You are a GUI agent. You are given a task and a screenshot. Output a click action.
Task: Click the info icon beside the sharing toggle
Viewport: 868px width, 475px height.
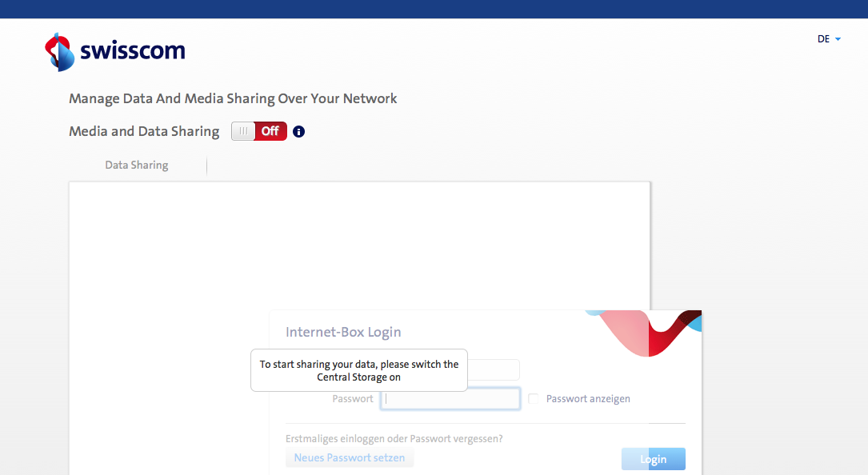click(299, 131)
